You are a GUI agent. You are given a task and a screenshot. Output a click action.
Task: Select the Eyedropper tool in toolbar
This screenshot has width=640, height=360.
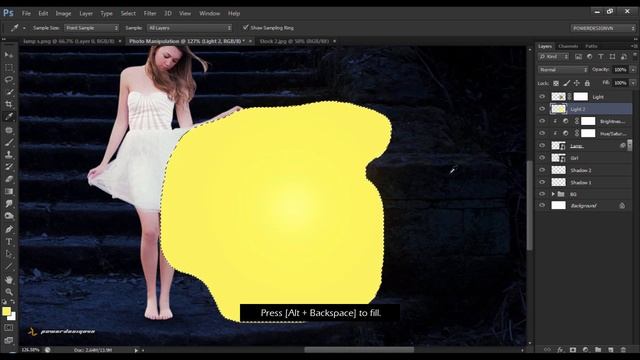(x=9, y=117)
